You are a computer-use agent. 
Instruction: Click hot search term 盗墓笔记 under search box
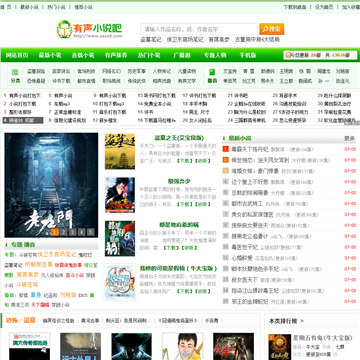click(151, 40)
